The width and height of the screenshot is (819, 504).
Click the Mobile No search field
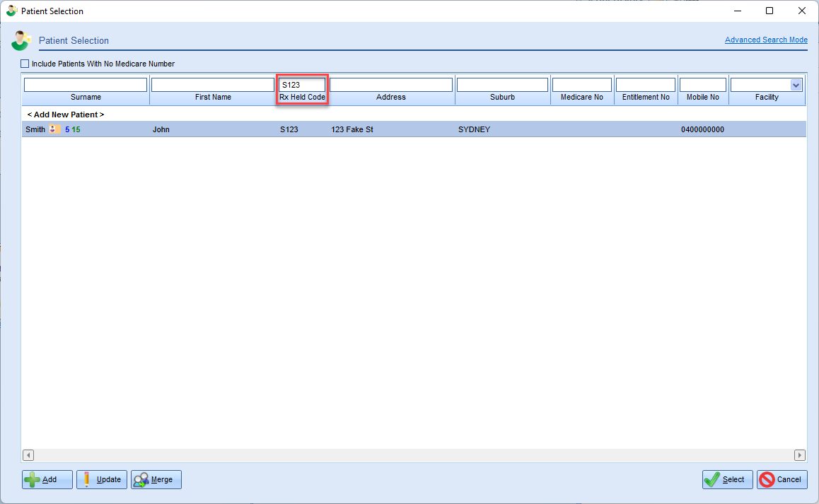[702, 85]
